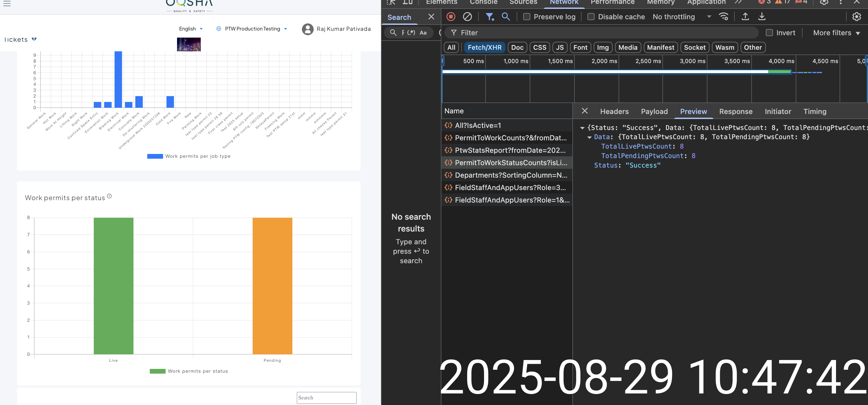
Task: Check the Disable cache option
Action: (x=591, y=17)
